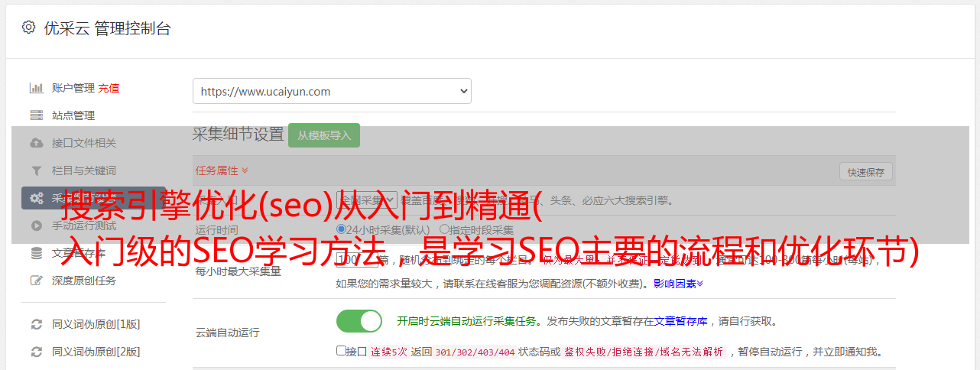Toggle the 云端自动运行 switch off
This screenshot has width=980, height=370.
click(359, 321)
